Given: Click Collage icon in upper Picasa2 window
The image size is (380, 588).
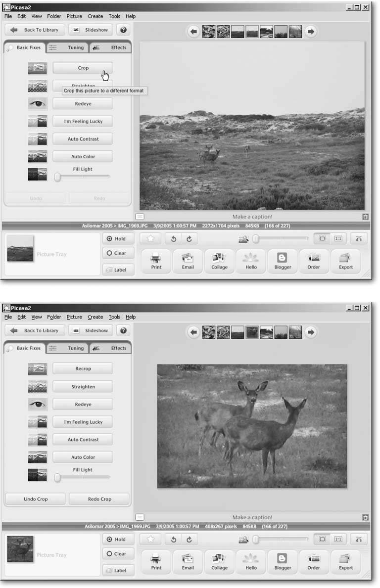Looking at the screenshot, I should (x=220, y=261).
